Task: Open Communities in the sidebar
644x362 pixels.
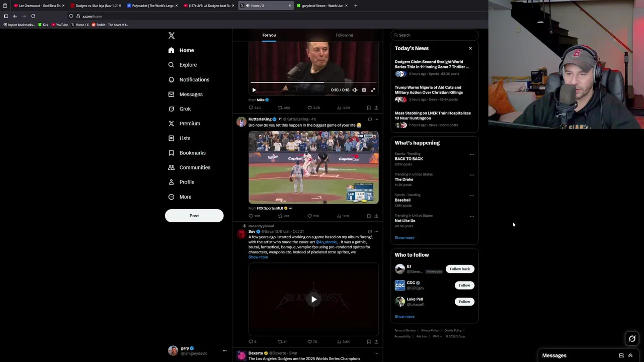Action: [x=189, y=167]
